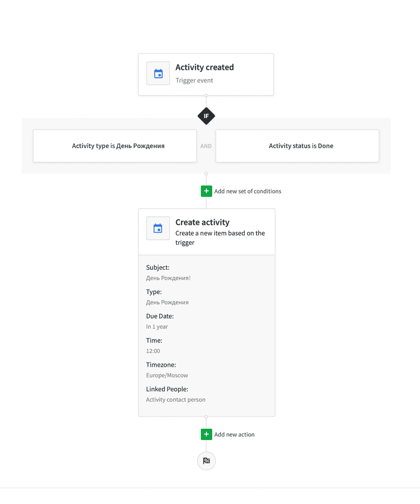
Task: Select the Timezone value Europe/Moscow
Action: click(x=167, y=376)
